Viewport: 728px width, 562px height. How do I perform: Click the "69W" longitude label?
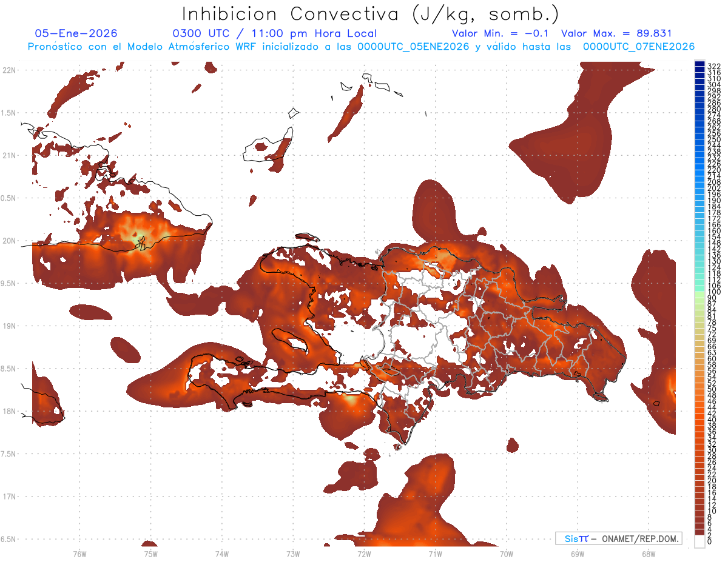(x=577, y=554)
